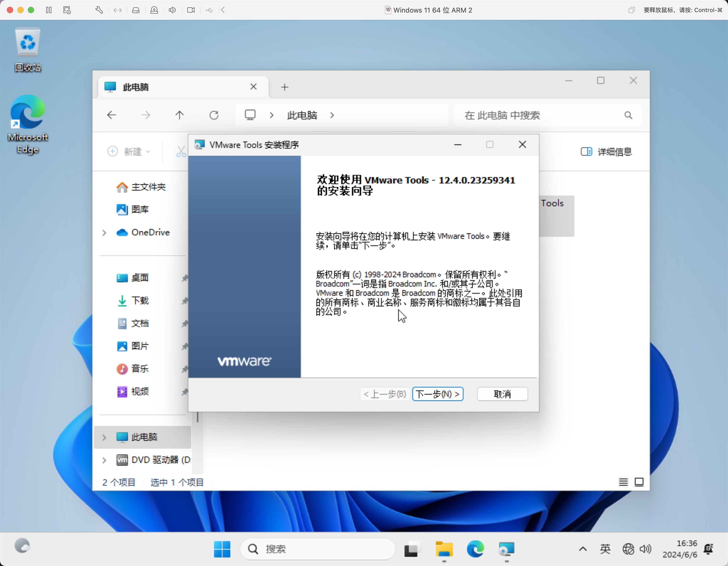
Task: Open the 新建 dropdown menu
Action: 129,152
